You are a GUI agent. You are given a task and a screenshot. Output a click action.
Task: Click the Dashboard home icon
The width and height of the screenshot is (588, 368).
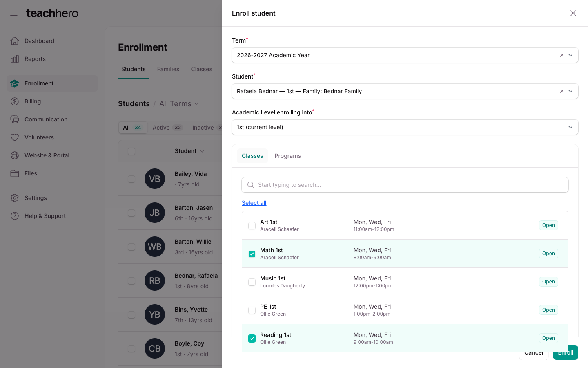15,41
